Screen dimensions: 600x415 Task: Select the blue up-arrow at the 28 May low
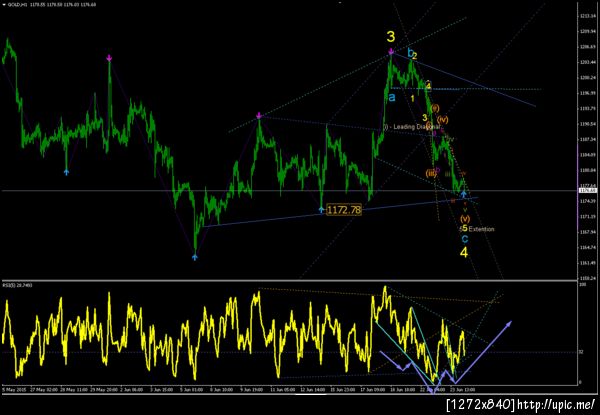(x=66, y=172)
